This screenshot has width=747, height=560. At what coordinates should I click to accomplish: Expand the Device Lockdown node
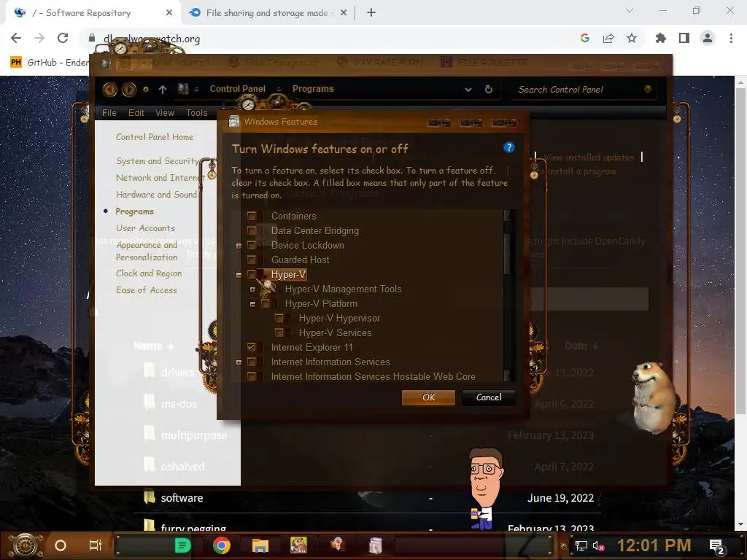click(239, 246)
